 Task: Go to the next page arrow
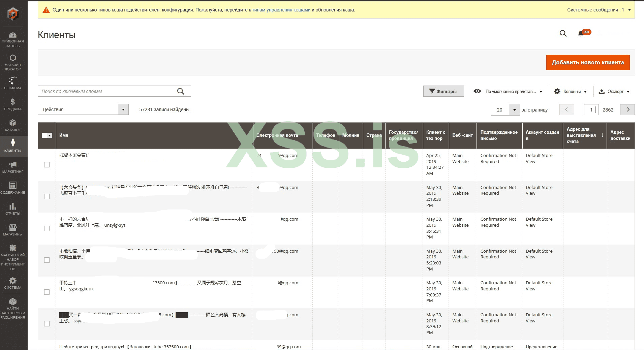[627, 109]
